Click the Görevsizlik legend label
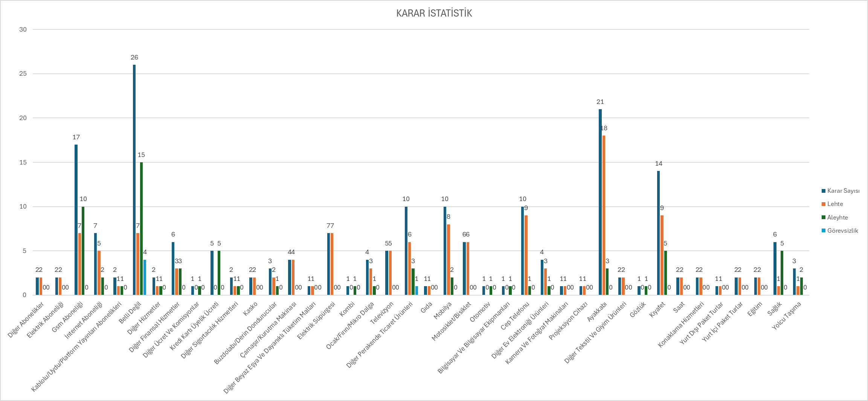The width and height of the screenshot is (868, 401). click(x=842, y=231)
